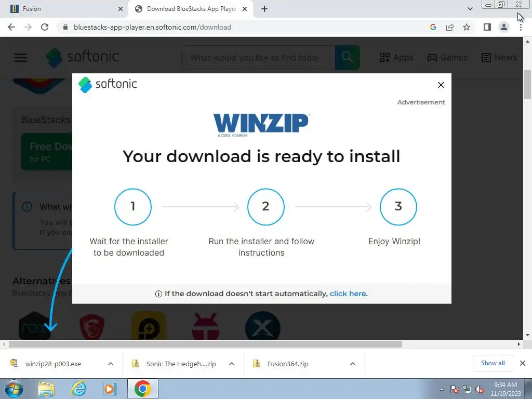Expand options for Sonic The Hedgeh....zip
532x399 pixels.
tap(232, 364)
